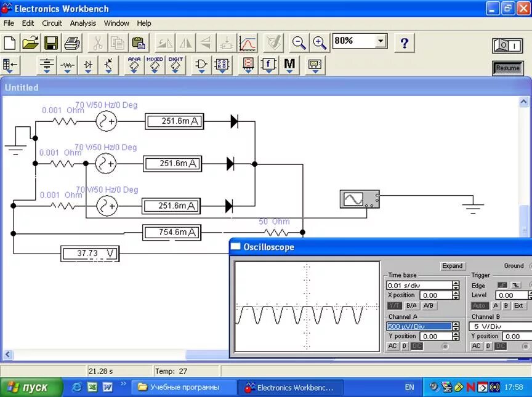Set Channel B coupling to AC
Screen dimensions: 532x397
pos(476,346)
